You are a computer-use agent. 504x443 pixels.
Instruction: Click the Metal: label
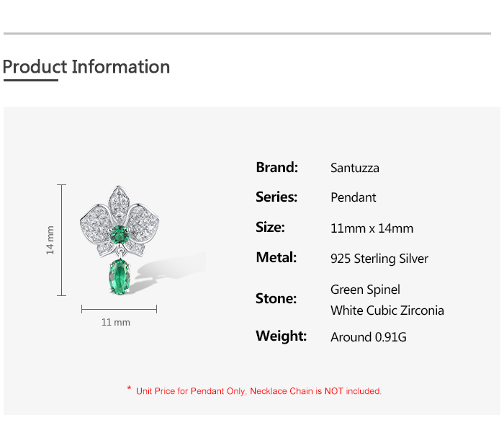[x=276, y=257]
